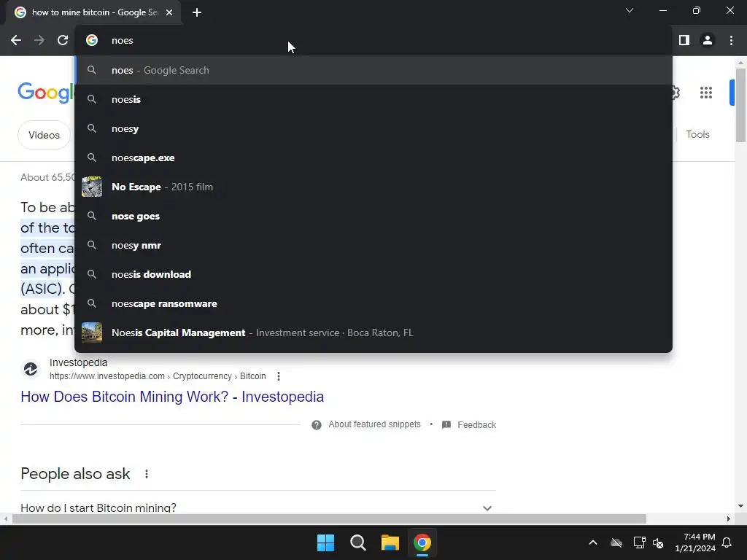Click the Investopedia site favicon
This screenshot has width=747, height=560.
tap(31, 369)
